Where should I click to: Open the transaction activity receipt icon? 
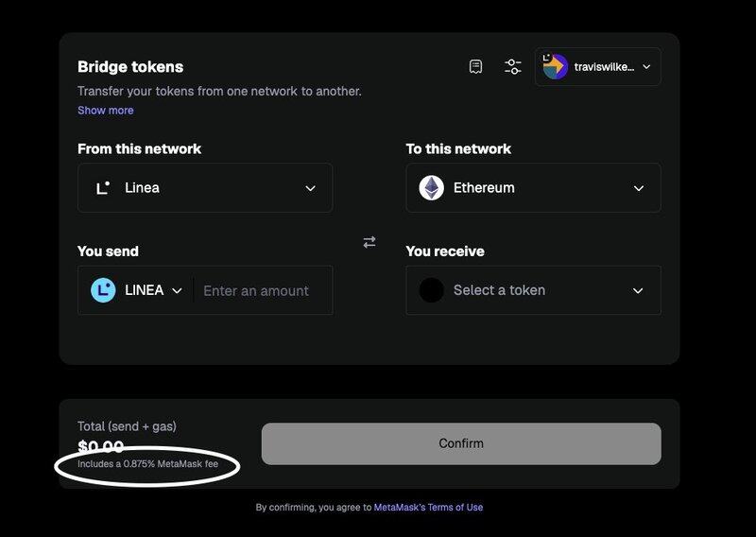(x=475, y=66)
